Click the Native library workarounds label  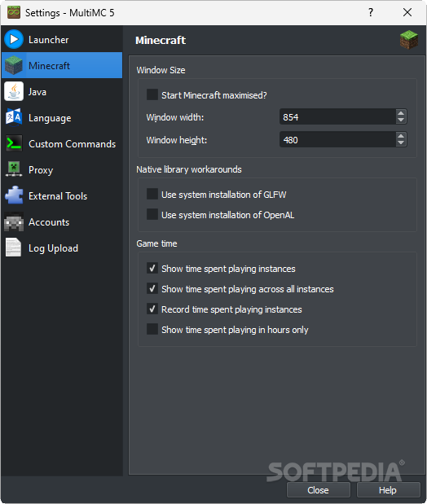click(189, 169)
